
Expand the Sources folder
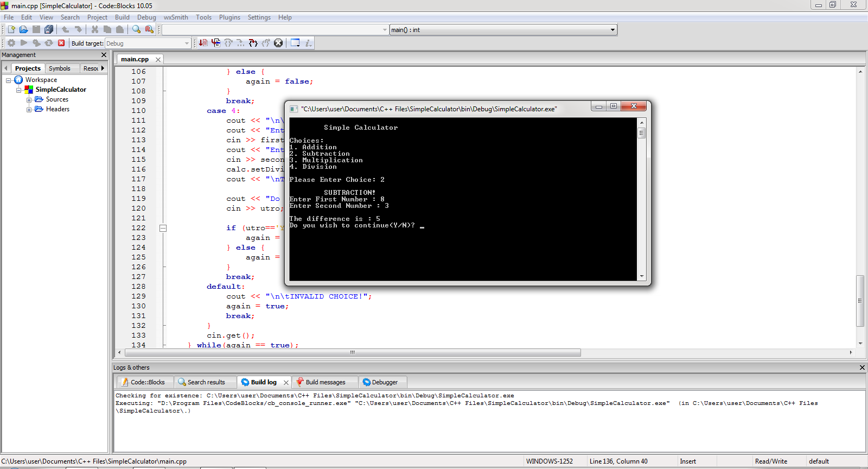click(29, 100)
